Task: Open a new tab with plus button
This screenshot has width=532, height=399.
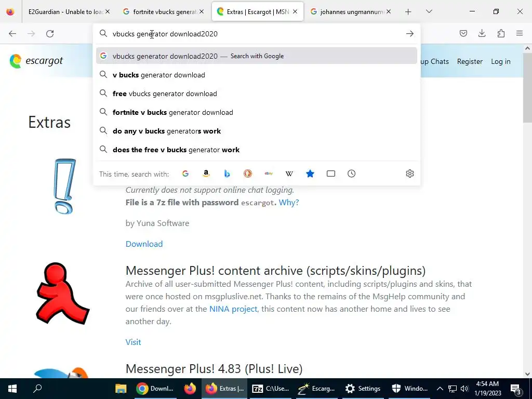Action: pos(408,12)
